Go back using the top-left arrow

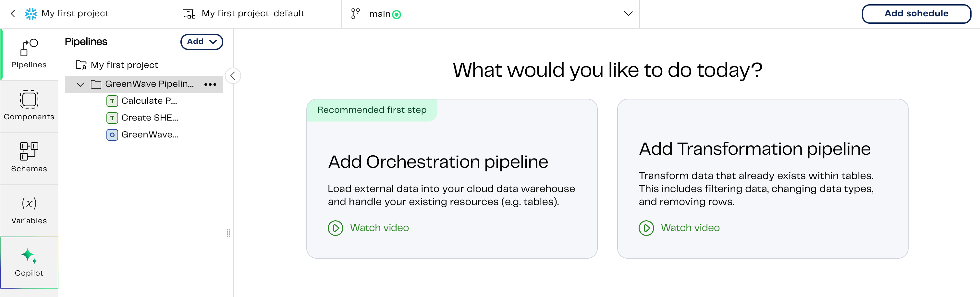click(13, 14)
